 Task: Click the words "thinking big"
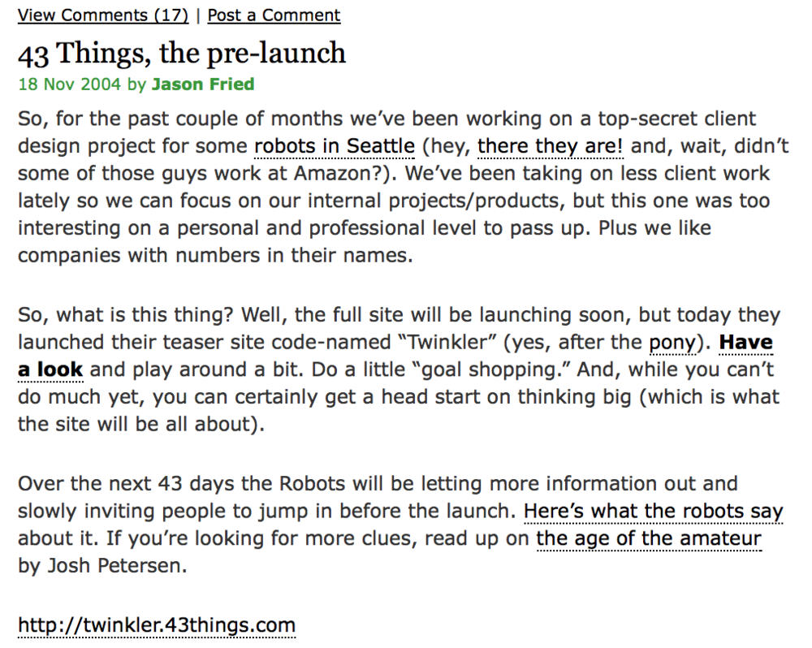(x=575, y=397)
